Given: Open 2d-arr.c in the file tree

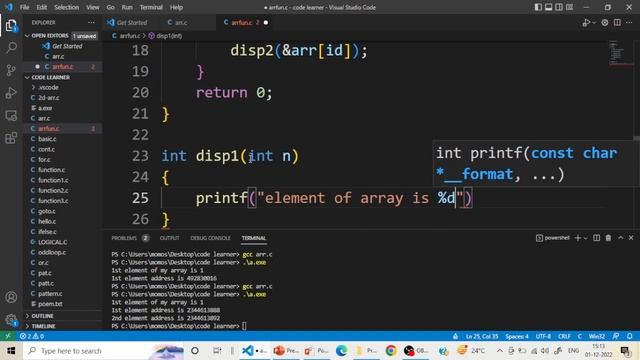Looking at the screenshot, I should point(63,98).
